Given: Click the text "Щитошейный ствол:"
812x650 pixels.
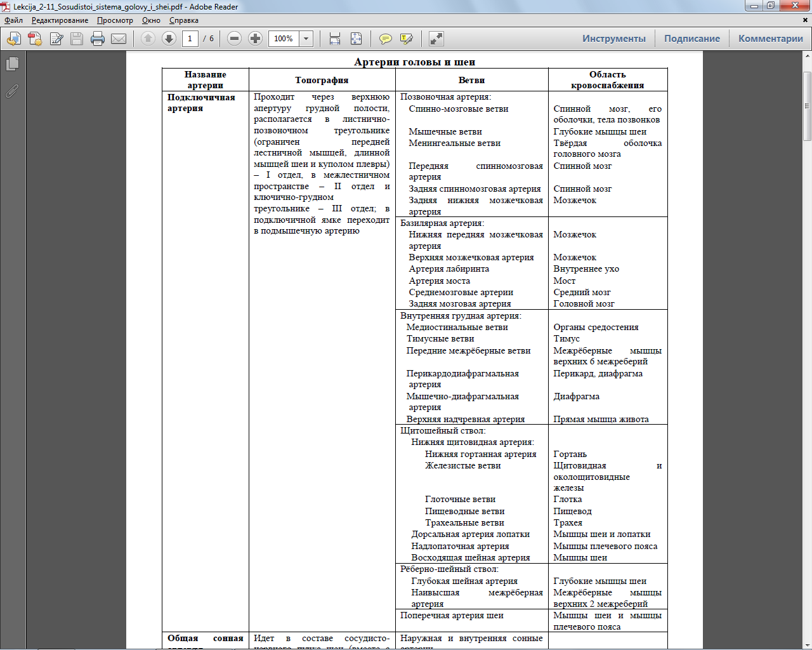Looking at the screenshot, I should pos(443,430).
